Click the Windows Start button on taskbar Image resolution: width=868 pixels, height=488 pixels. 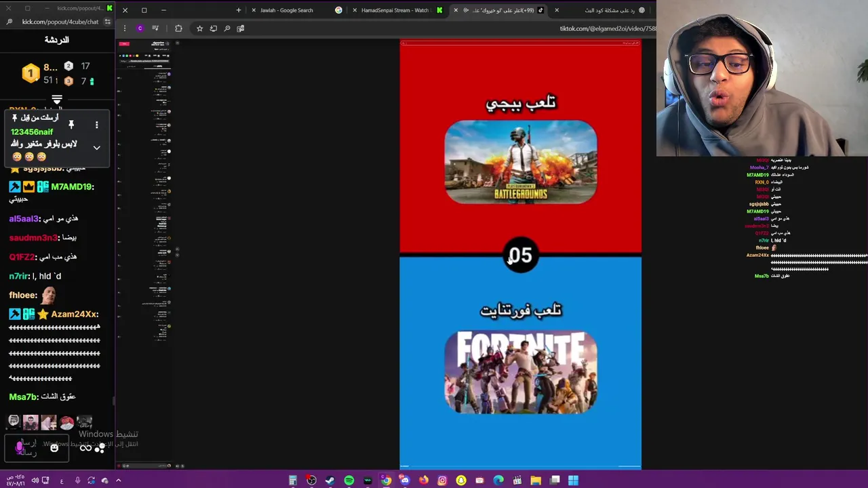573,481
